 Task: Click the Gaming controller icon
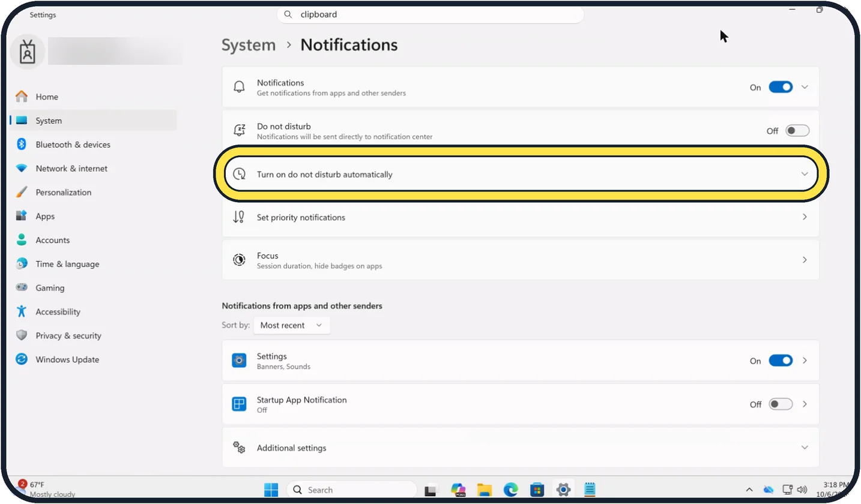tap(22, 288)
